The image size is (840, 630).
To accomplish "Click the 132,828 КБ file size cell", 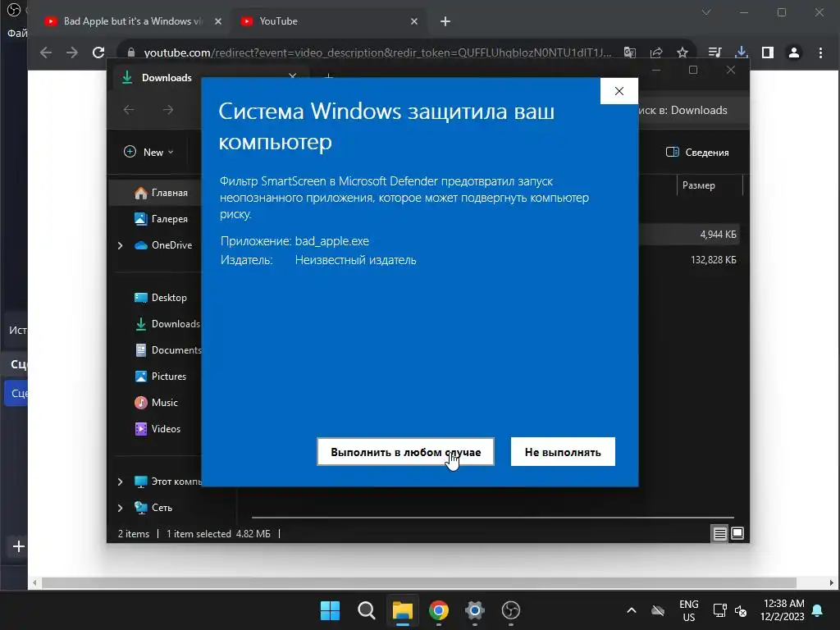I will coord(714,260).
